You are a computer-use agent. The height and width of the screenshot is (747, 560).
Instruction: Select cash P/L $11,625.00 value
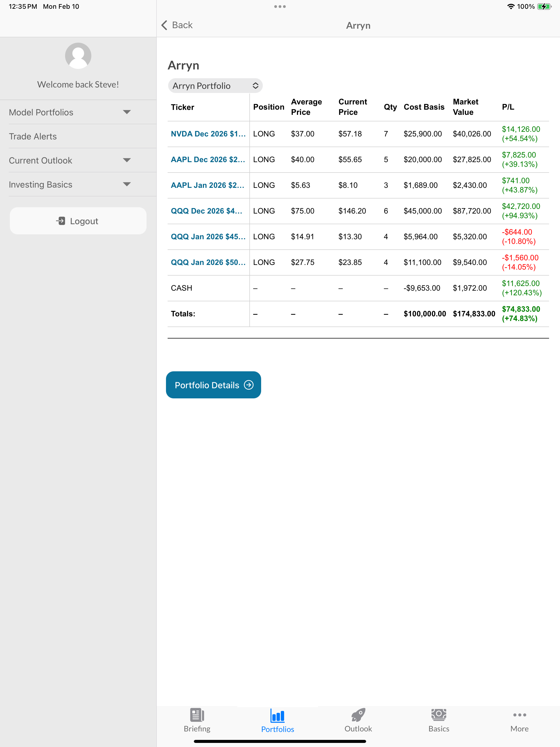(520, 283)
